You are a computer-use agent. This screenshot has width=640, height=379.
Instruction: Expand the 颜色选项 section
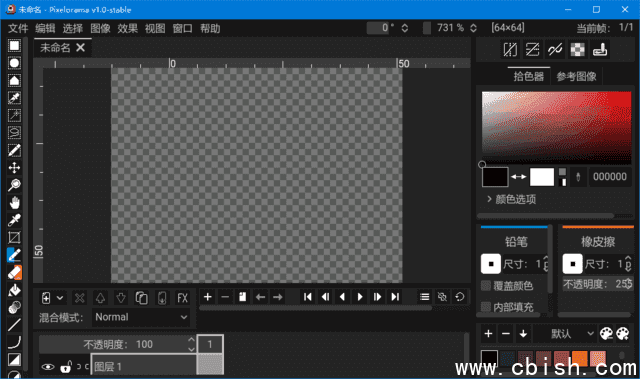coord(511,199)
